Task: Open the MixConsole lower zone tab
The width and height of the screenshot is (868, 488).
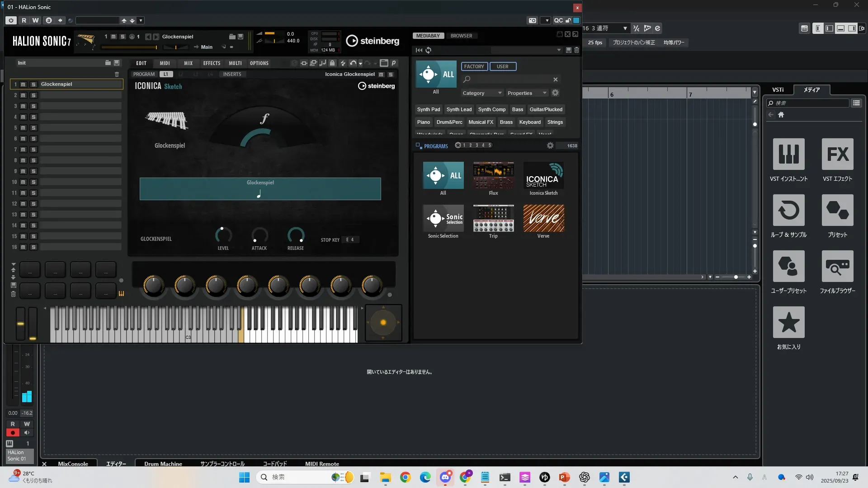Action: (x=73, y=464)
